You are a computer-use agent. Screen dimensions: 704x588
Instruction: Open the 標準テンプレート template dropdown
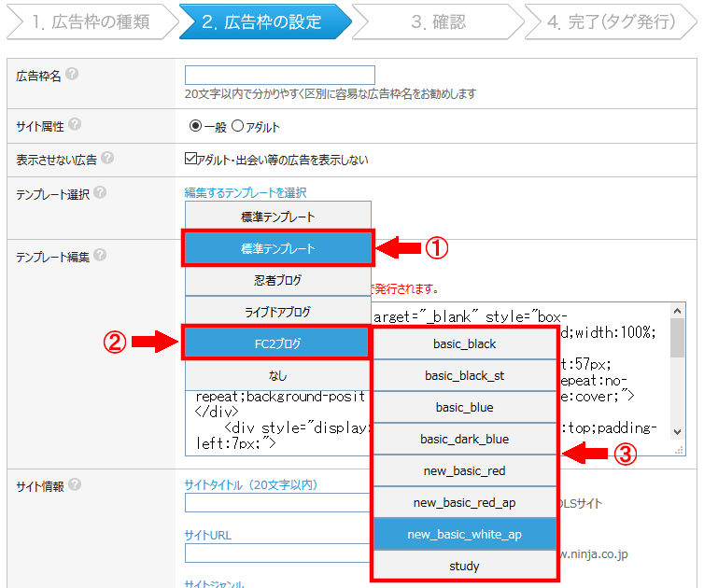pos(278,217)
